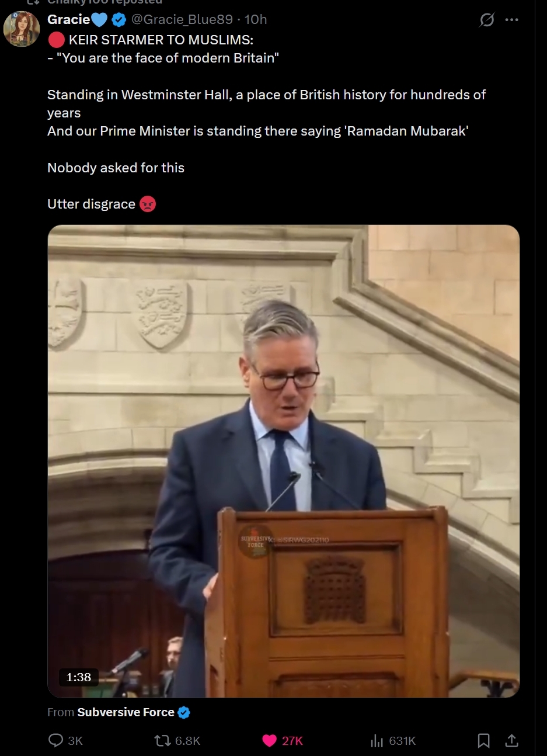
Task: Open post via 'KEIR STARMER TO MUSLIMS' text
Action: click(161, 40)
